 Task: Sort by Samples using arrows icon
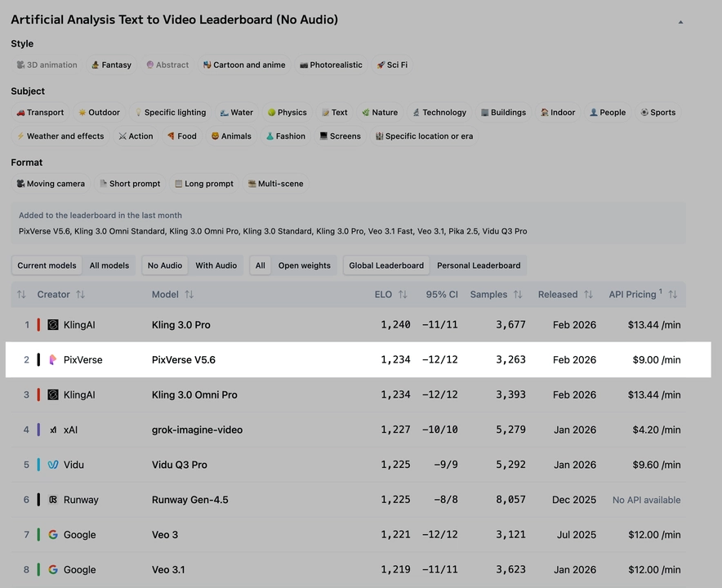coord(518,295)
